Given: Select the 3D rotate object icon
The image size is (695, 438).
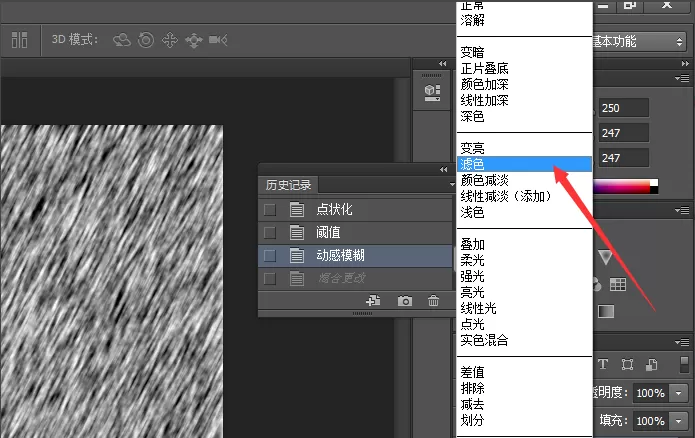Looking at the screenshot, I should 121,40.
